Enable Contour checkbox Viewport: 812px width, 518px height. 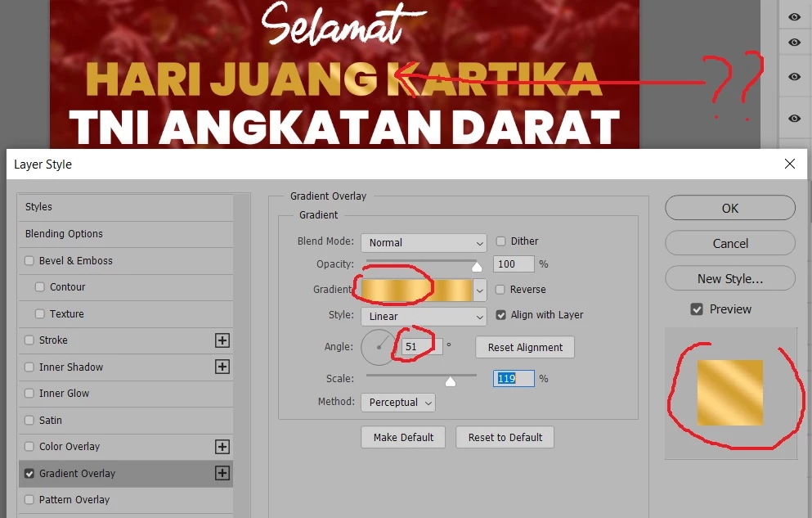[40, 286]
